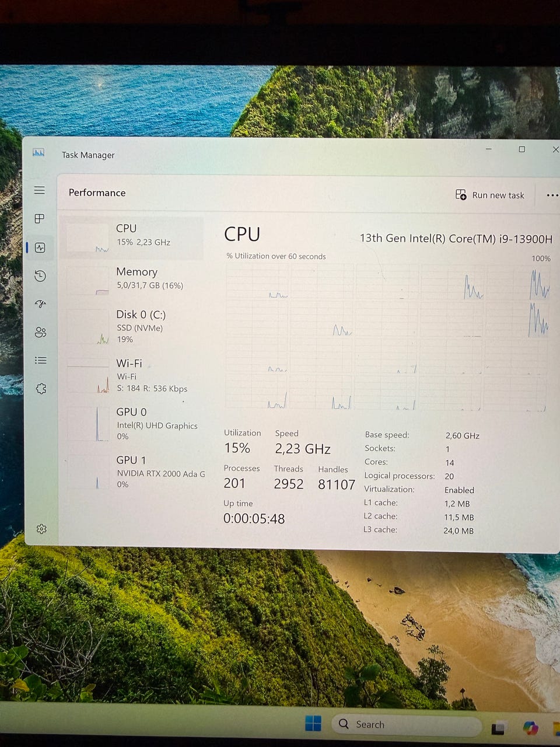Click the Up time value '0:00:05:48'

click(x=254, y=519)
